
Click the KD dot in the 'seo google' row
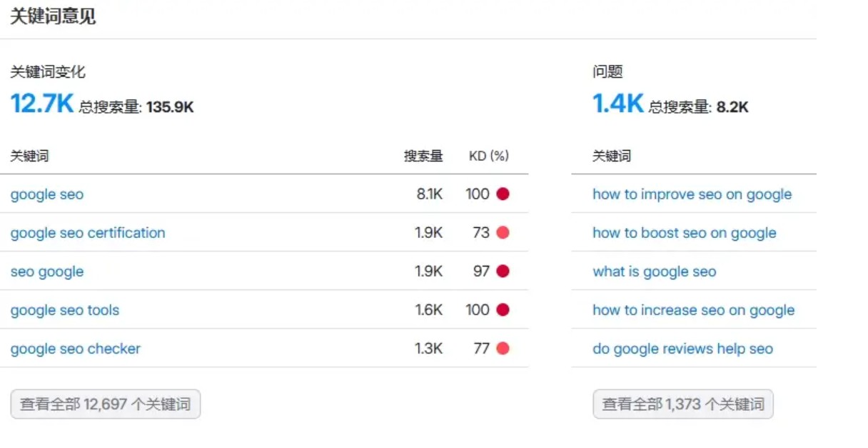click(x=503, y=271)
